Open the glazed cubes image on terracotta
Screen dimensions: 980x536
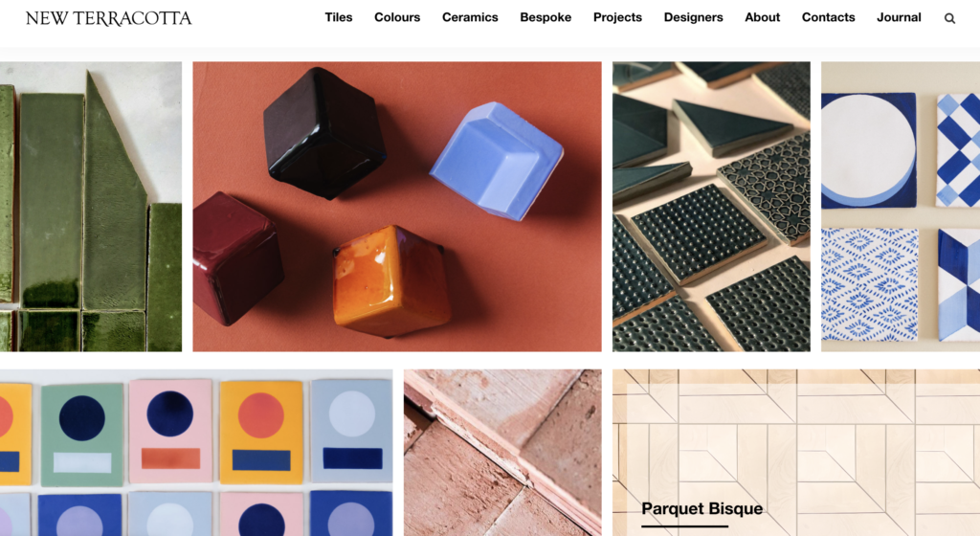(397, 206)
